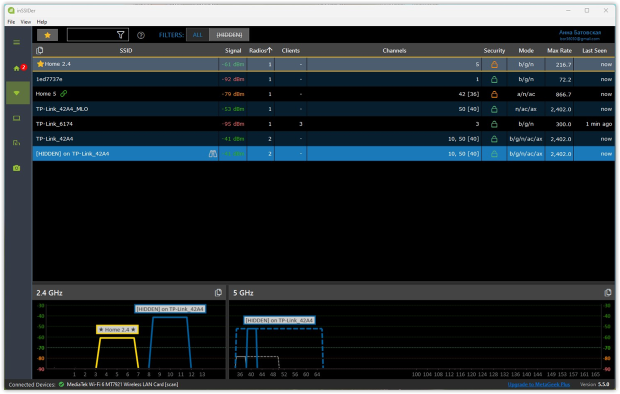Click the copy icon in the table header
Screen dimensions: 620x394
(x=40, y=50)
